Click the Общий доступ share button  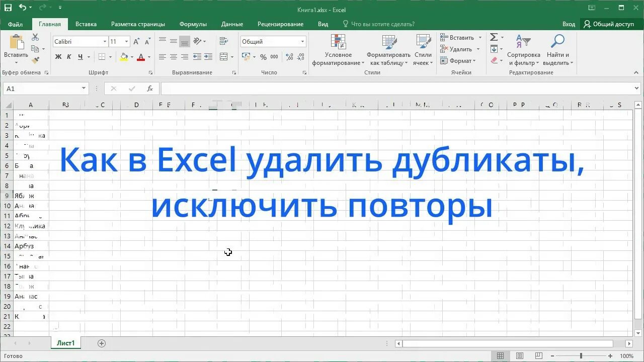[x=609, y=24]
